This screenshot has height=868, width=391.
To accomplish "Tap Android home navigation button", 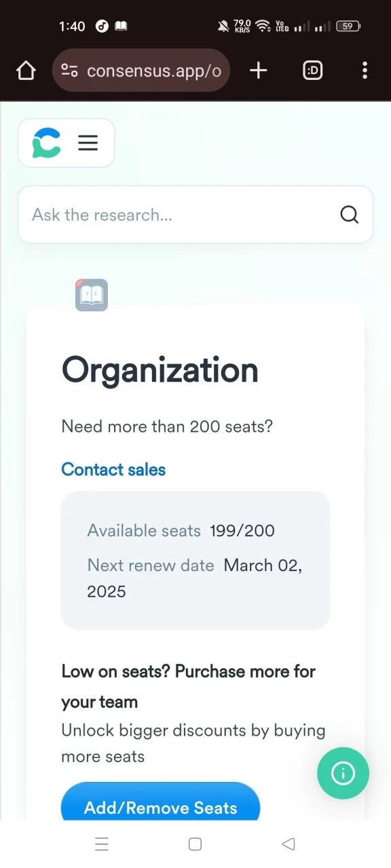I will tap(195, 844).
